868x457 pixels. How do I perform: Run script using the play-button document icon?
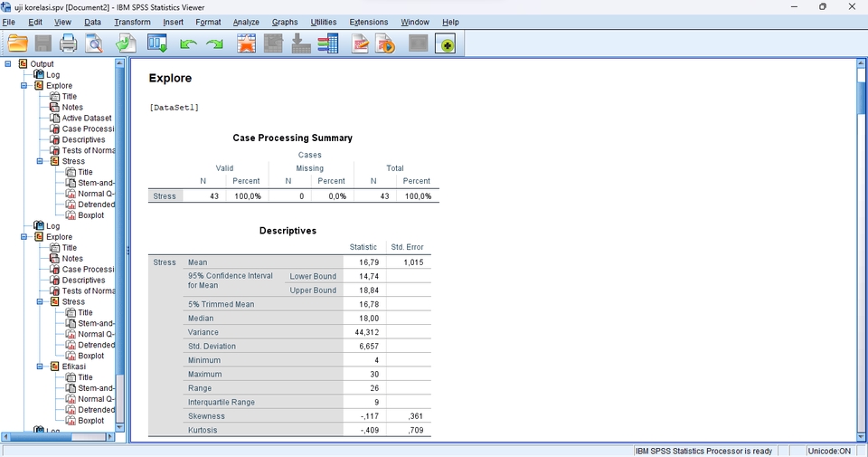[385, 43]
